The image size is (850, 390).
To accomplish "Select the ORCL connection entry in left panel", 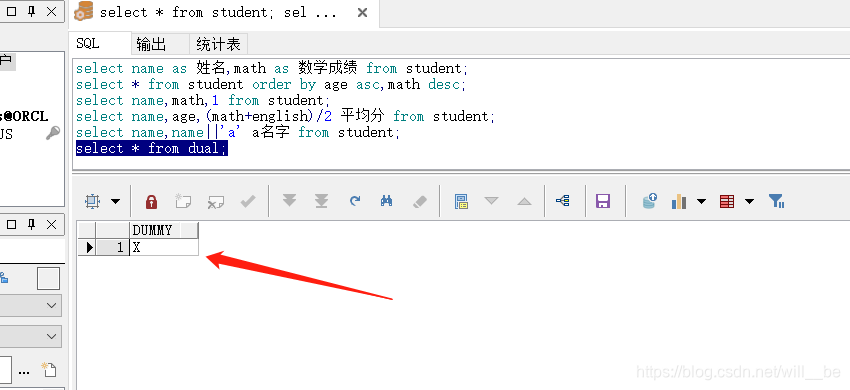I will coord(24,116).
